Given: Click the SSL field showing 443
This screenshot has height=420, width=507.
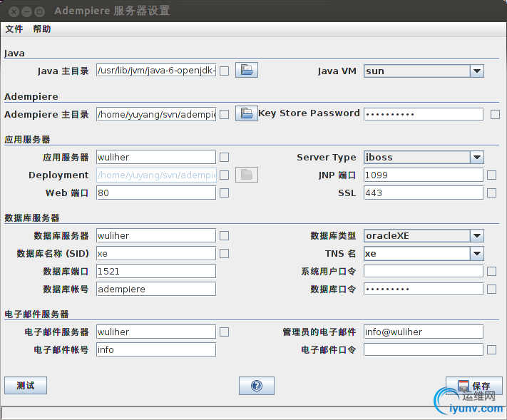Looking at the screenshot, I should (424, 193).
